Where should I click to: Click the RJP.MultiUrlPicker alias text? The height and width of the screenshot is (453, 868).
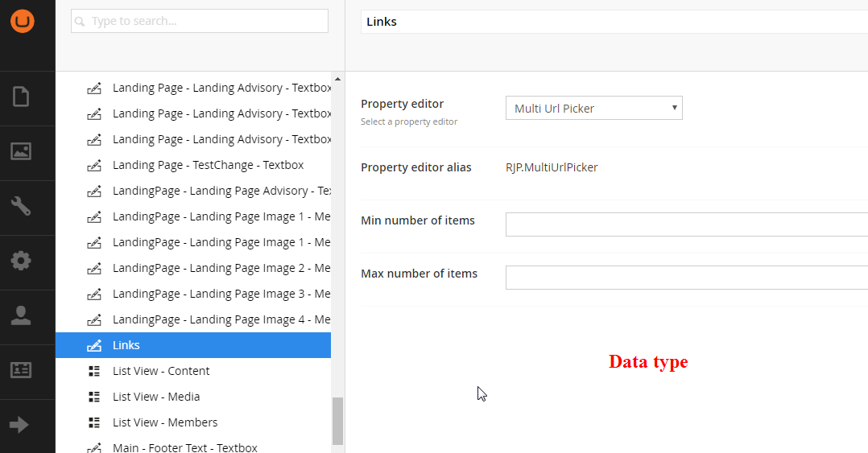[552, 167]
